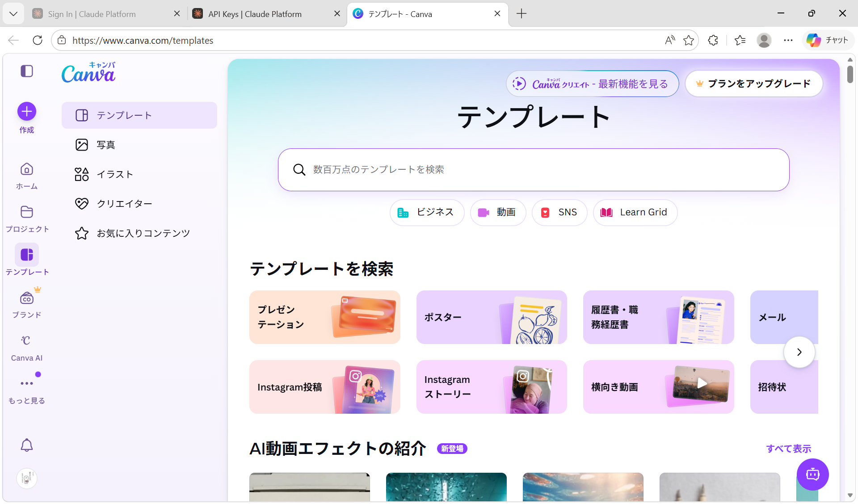Screen dimensions: 858x504
Task: Open Projects folder icon in sidebar
Action: 27,212
